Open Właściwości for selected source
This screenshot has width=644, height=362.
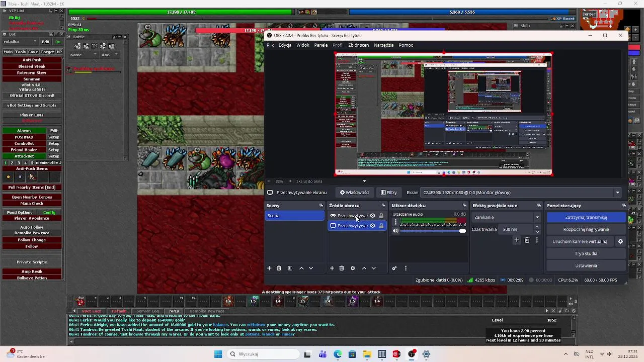[355, 193]
